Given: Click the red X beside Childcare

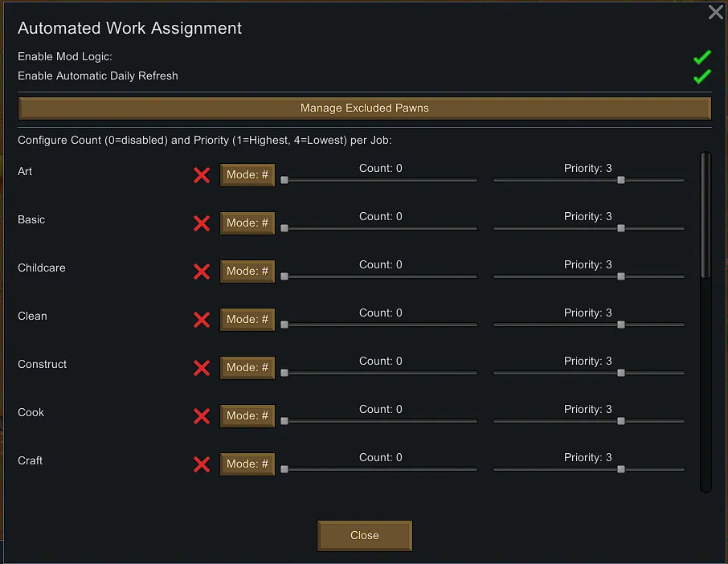Looking at the screenshot, I should [202, 272].
